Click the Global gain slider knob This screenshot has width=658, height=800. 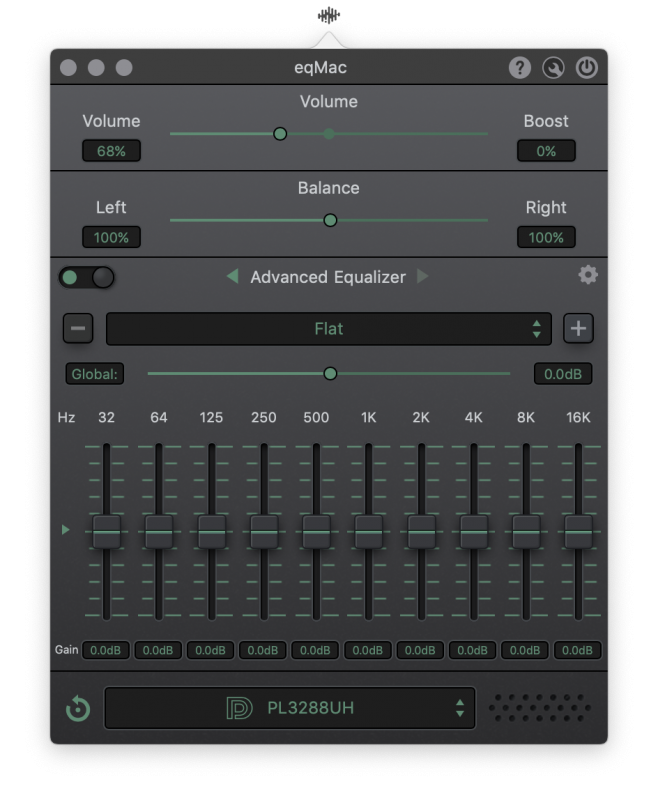tap(331, 373)
